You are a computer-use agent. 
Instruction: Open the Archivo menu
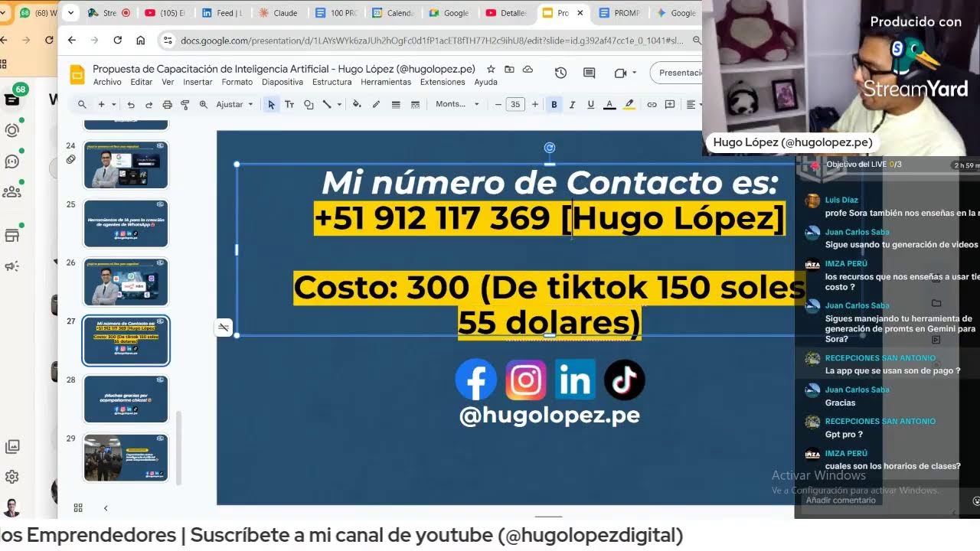pyautogui.click(x=107, y=82)
